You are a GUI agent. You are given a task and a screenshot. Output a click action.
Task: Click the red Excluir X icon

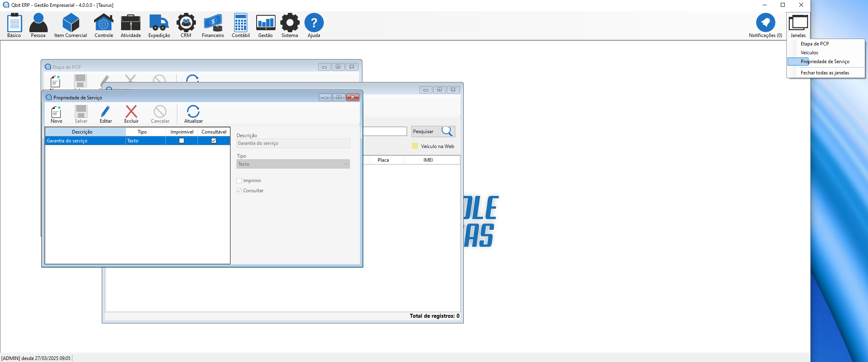pos(131,112)
